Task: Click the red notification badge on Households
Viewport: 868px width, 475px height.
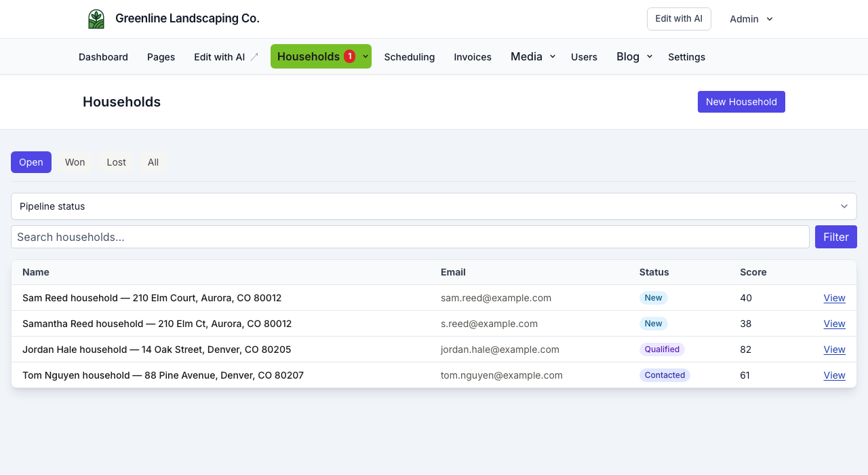Action: click(x=349, y=56)
